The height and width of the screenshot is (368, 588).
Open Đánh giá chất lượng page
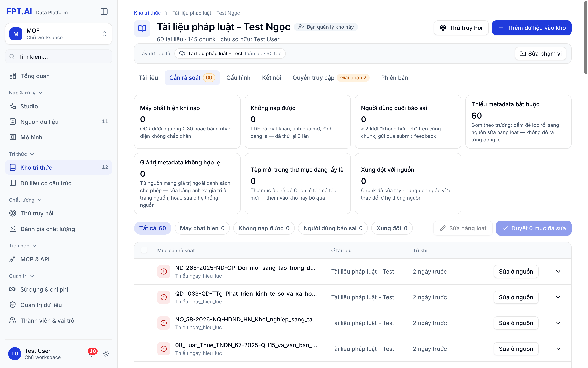point(59,229)
